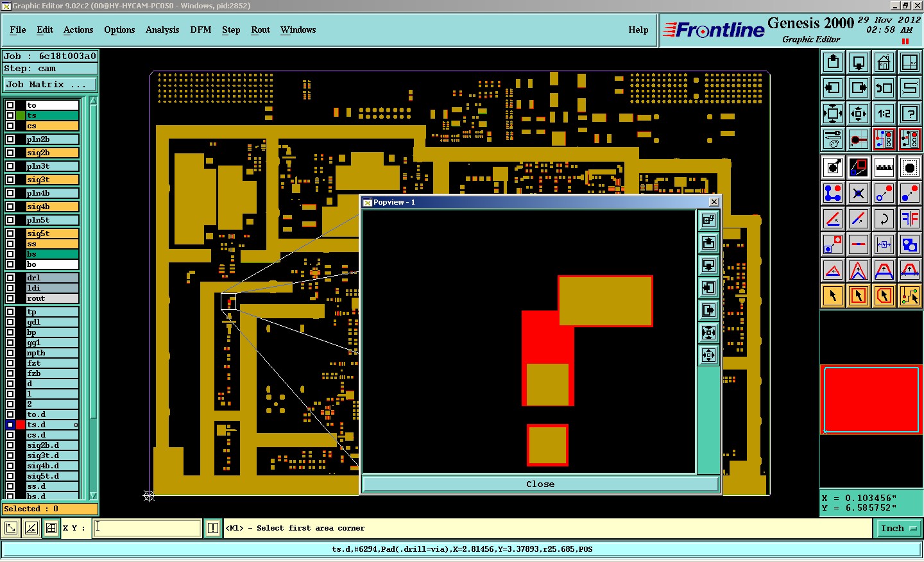This screenshot has width=924, height=562.
Task: Select the rotate arrow tool
Action: click(884, 219)
